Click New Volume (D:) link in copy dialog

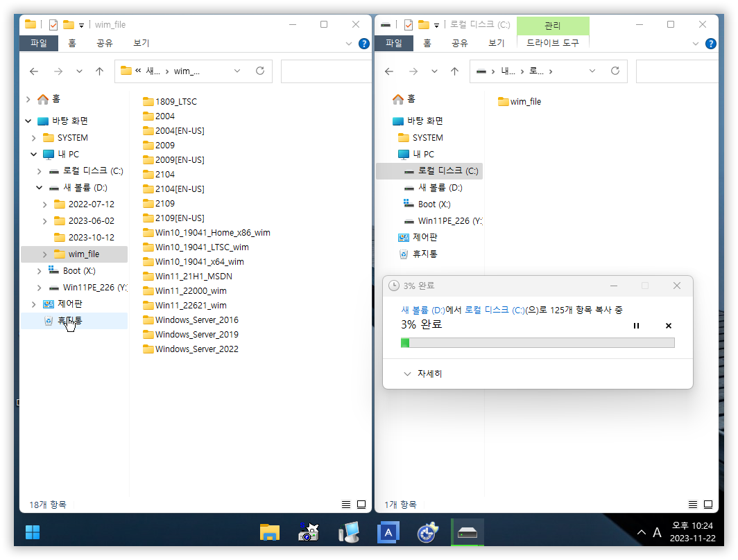pos(422,310)
